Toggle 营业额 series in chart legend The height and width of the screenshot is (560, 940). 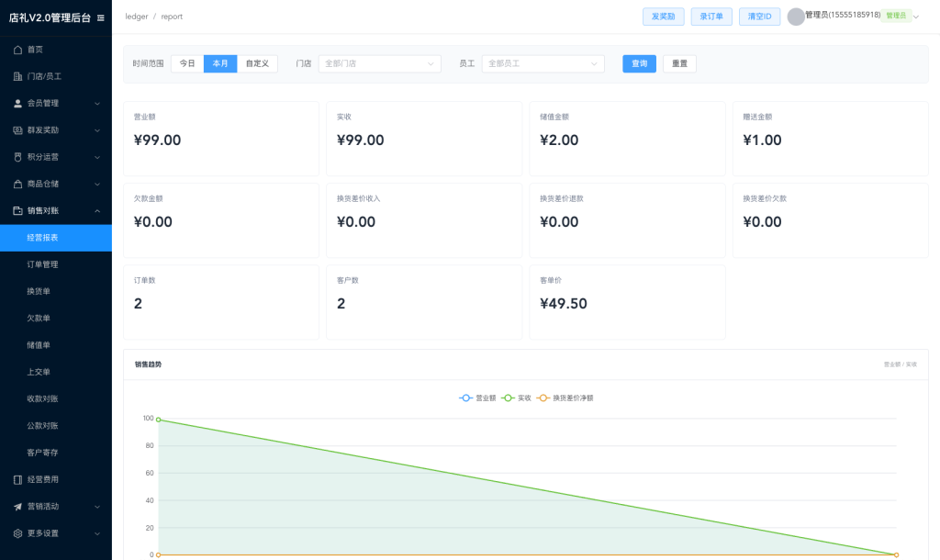pyautogui.click(x=477, y=398)
